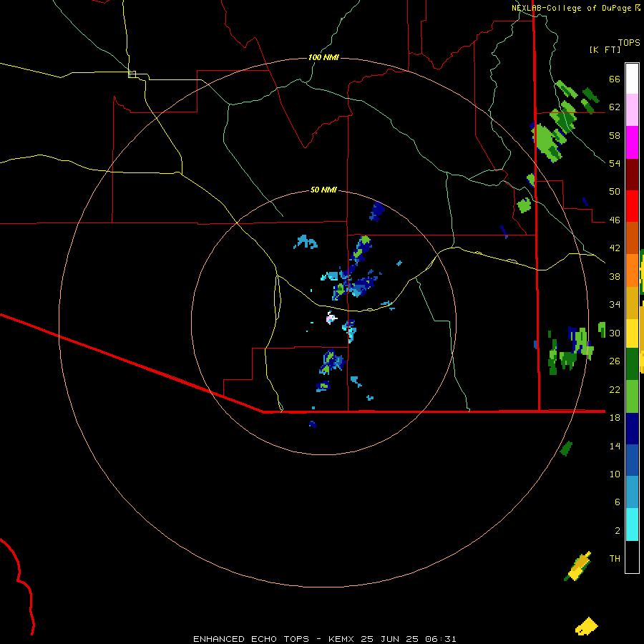Click the navy blue legend swatch
This screenshot has width=644, height=644.
click(x=632, y=429)
